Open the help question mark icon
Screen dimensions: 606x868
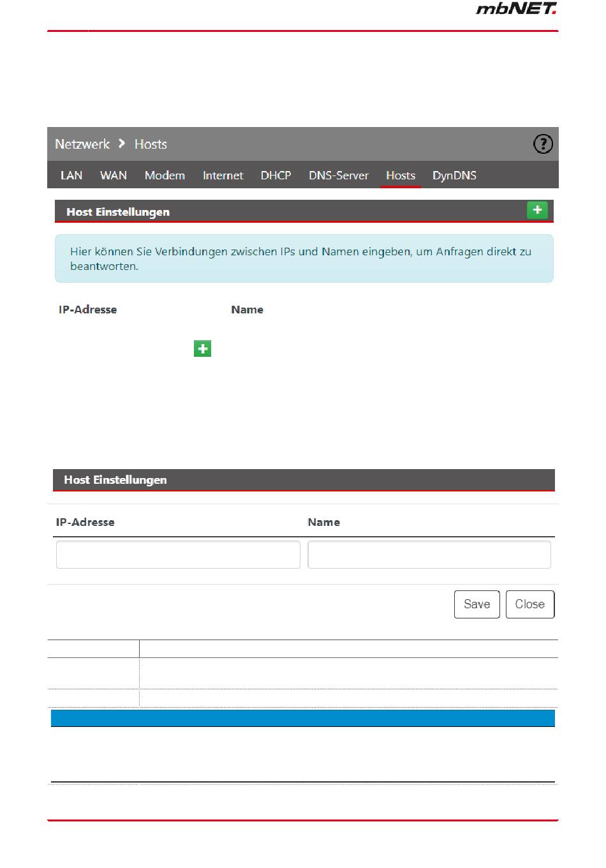click(543, 144)
